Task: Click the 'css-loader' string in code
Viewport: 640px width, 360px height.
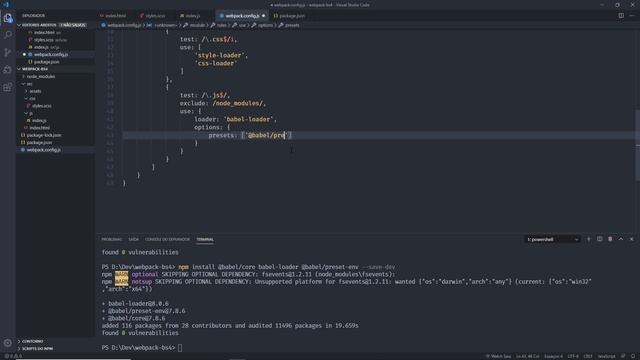Action: (x=216, y=63)
